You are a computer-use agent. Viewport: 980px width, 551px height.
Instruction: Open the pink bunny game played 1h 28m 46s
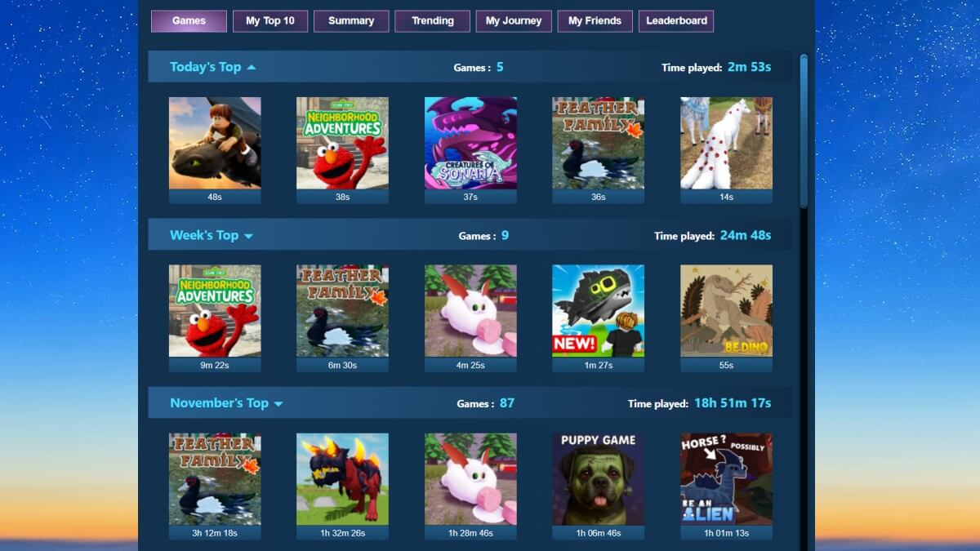click(x=470, y=479)
